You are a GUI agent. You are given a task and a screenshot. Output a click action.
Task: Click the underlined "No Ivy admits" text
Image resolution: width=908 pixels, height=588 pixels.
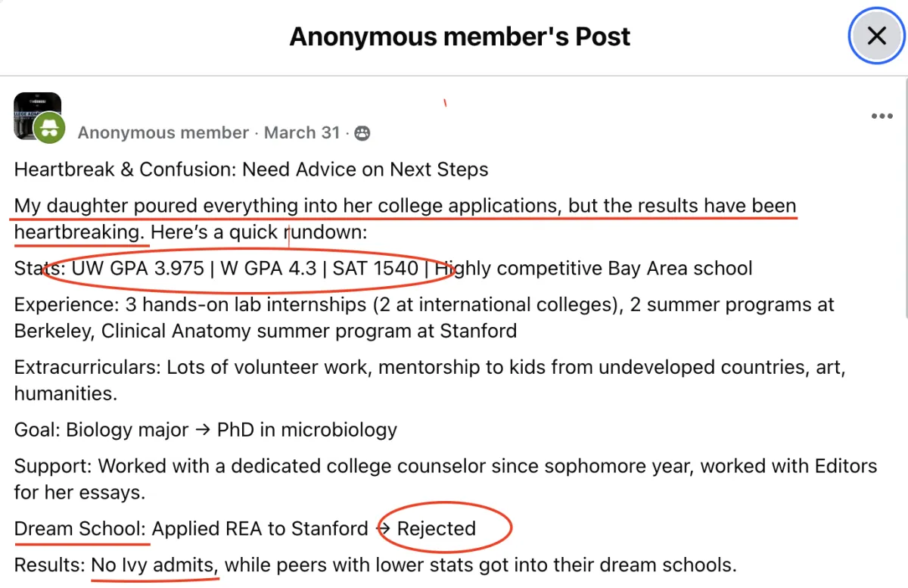tap(155, 565)
